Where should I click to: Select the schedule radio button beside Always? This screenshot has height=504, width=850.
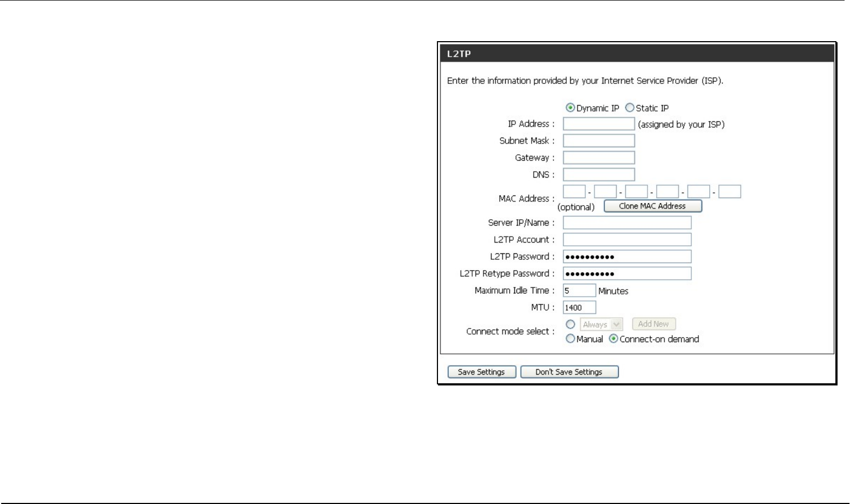click(570, 324)
